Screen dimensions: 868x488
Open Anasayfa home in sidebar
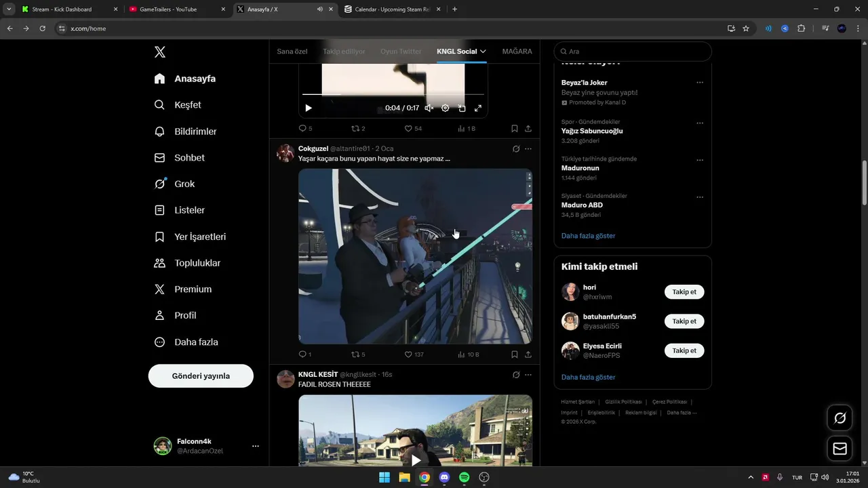pos(185,79)
